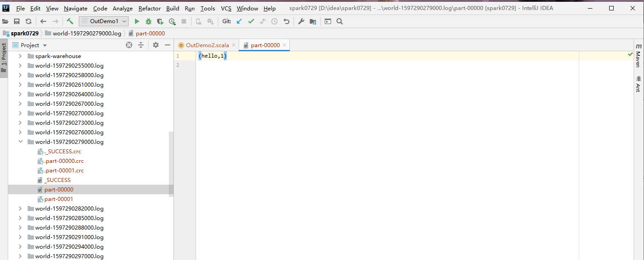This screenshot has height=260, width=644.
Task: Expand the spark-warehouse folder
Action: (x=20, y=56)
